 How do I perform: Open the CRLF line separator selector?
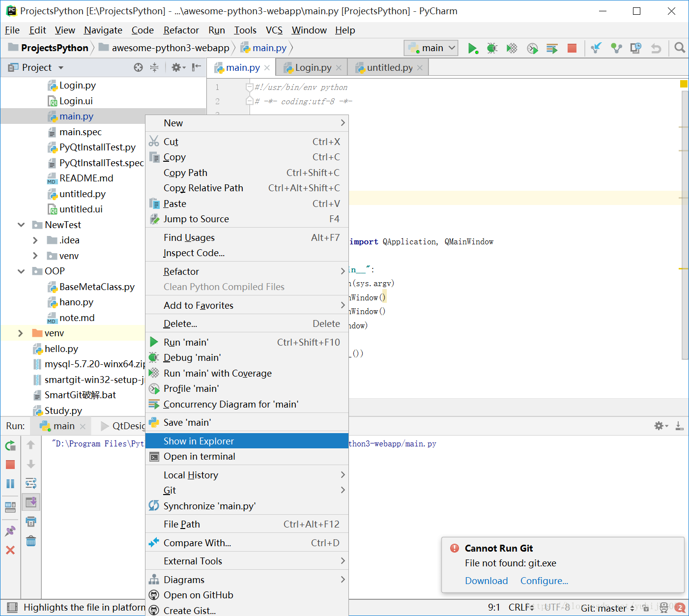pos(521,607)
